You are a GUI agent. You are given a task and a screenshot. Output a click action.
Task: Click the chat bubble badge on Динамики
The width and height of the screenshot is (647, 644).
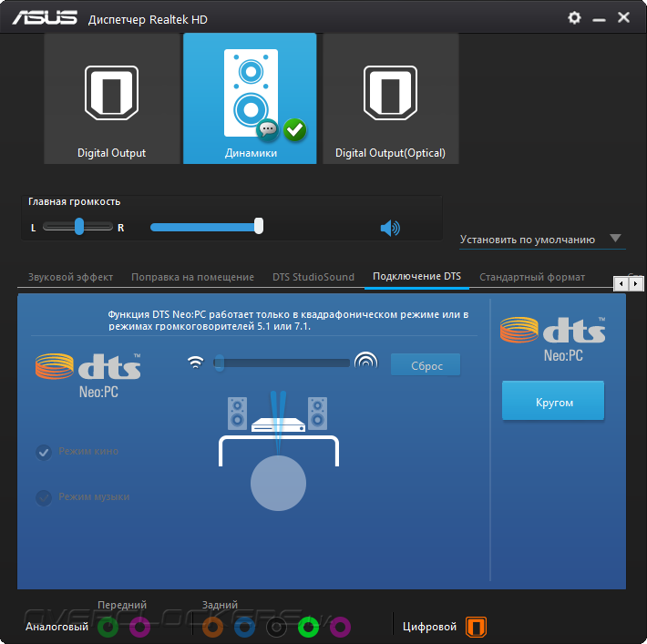coord(268,130)
